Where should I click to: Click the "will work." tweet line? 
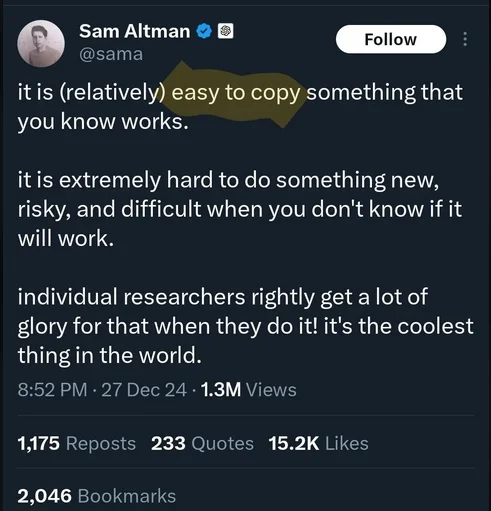click(x=66, y=239)
